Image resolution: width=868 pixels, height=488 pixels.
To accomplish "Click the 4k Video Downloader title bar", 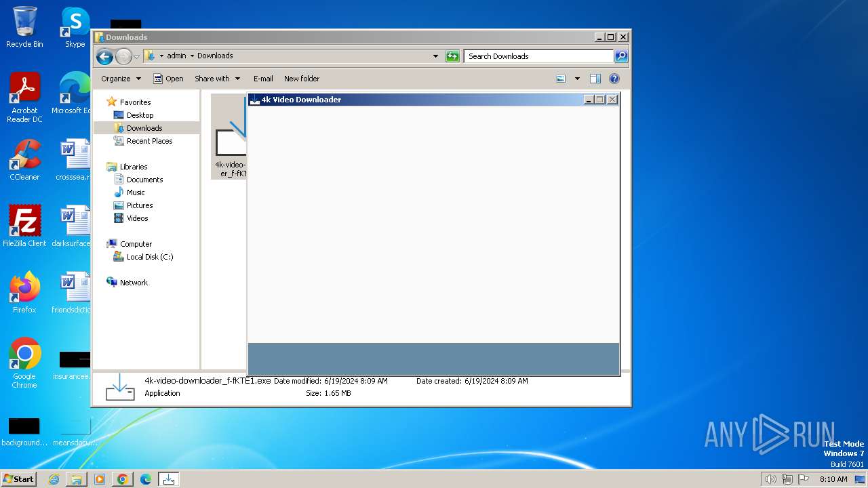I will (x=415, y=100).
